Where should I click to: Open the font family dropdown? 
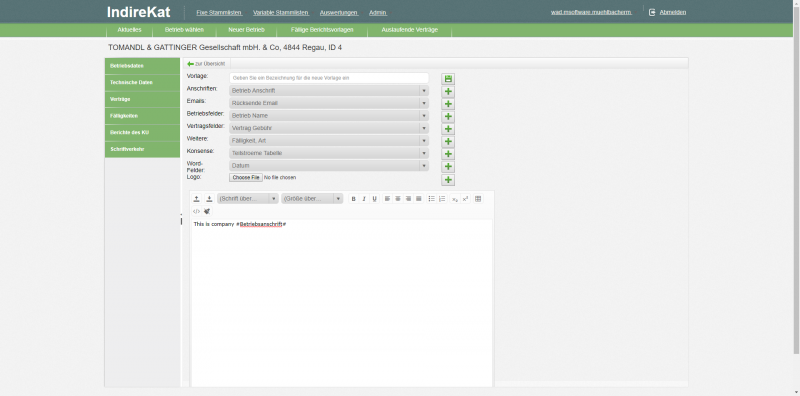(x=247, y=199)
